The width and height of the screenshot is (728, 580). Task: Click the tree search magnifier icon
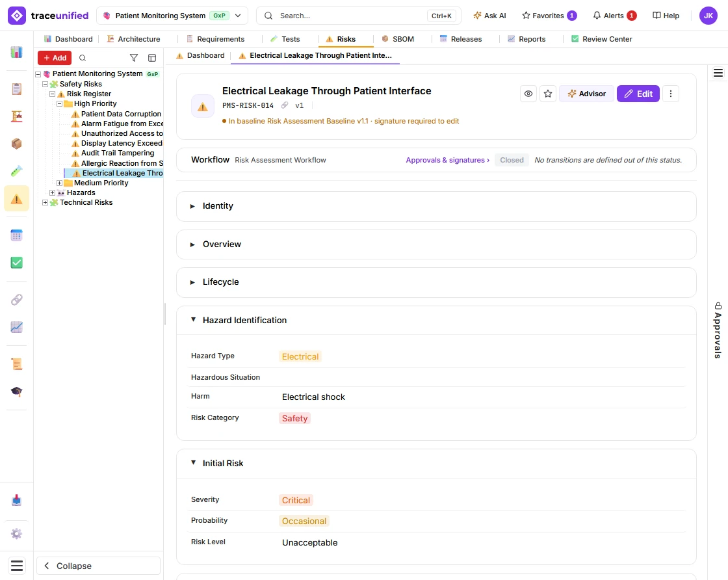tap(83, 58)
